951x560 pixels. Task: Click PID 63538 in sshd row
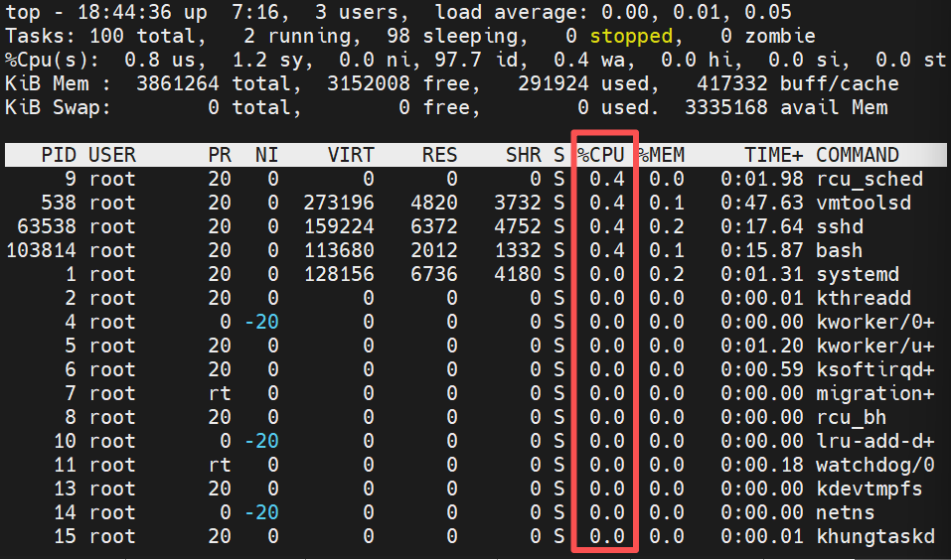tap(48, 226)
